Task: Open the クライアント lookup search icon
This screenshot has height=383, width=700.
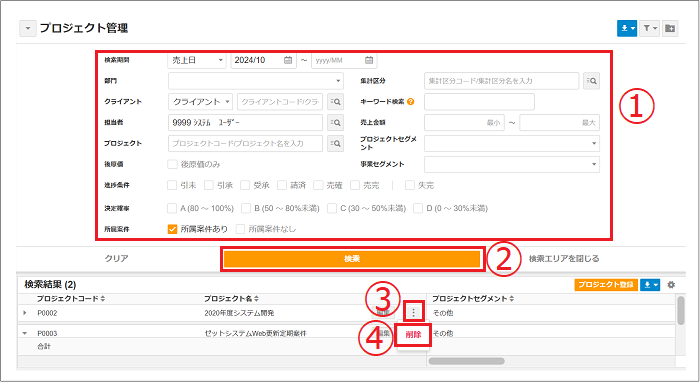Action: click(x=335, y=102)
